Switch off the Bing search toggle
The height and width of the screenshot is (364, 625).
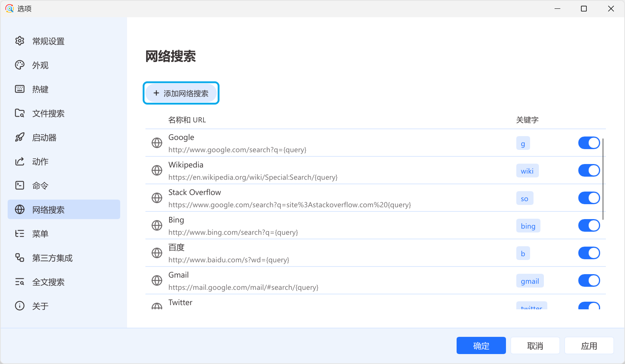coord(589,226)
